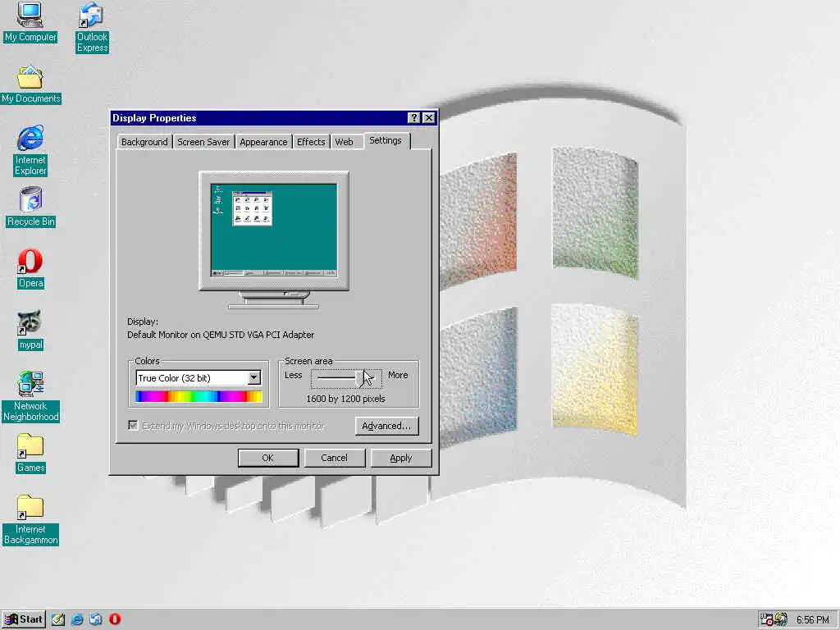Click the Show Desktop quick launch icon

pyautogui.click(x=58, y=619)
